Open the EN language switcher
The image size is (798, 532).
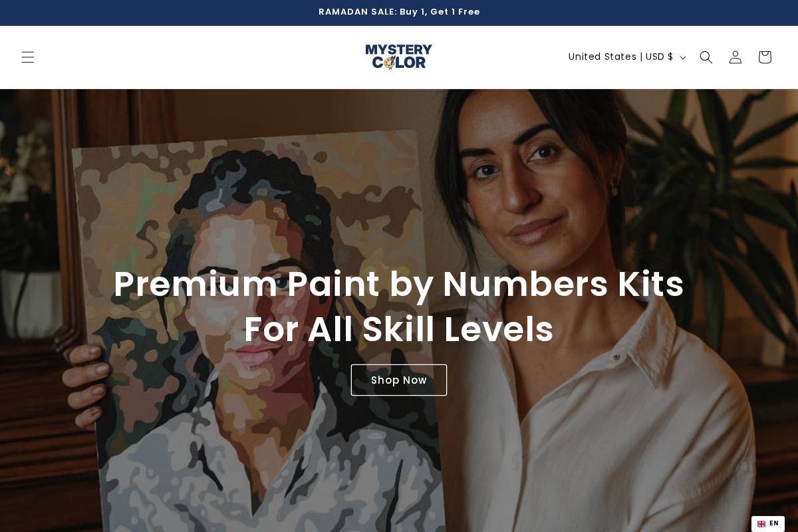pyautogui.click(x=768, y=524)
